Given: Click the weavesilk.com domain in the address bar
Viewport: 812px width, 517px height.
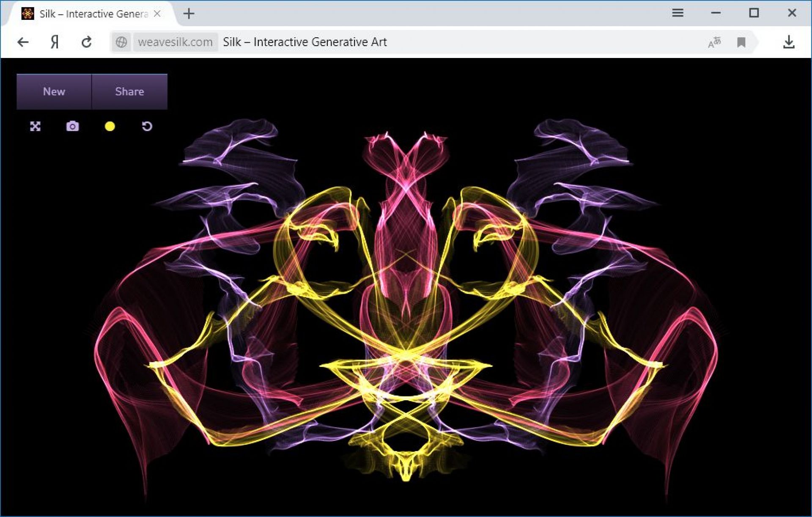Looking at the screenshot, I should 175,42.
